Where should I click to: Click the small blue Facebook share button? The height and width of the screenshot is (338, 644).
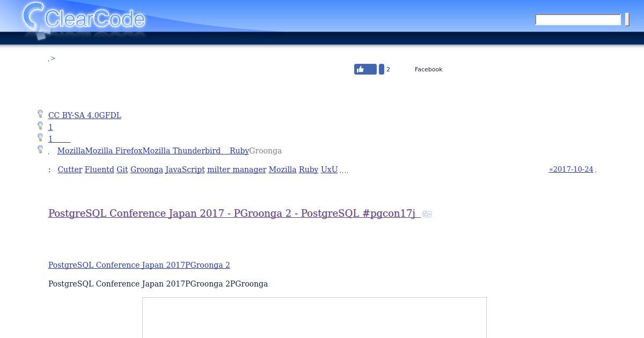point(382,69)
